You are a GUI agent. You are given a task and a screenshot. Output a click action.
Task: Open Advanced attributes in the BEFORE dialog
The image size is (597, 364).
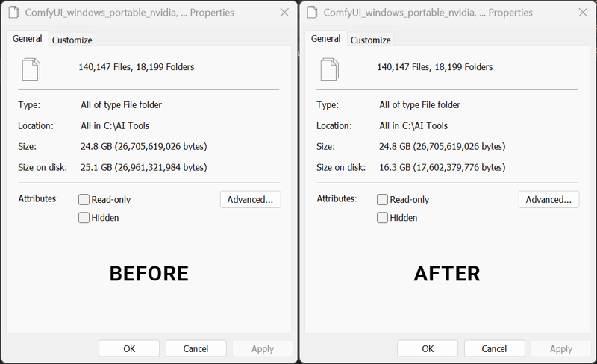(250, 199)
